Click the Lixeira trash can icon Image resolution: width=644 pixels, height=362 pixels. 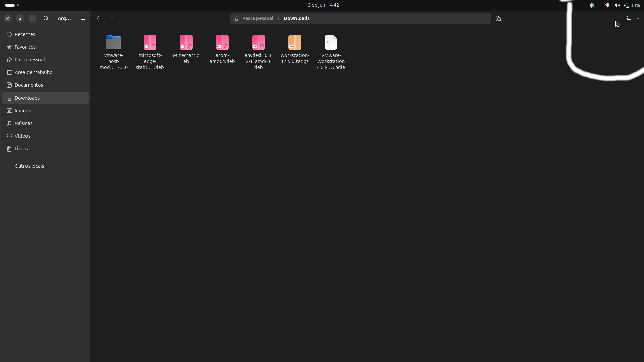click(9, 149)
